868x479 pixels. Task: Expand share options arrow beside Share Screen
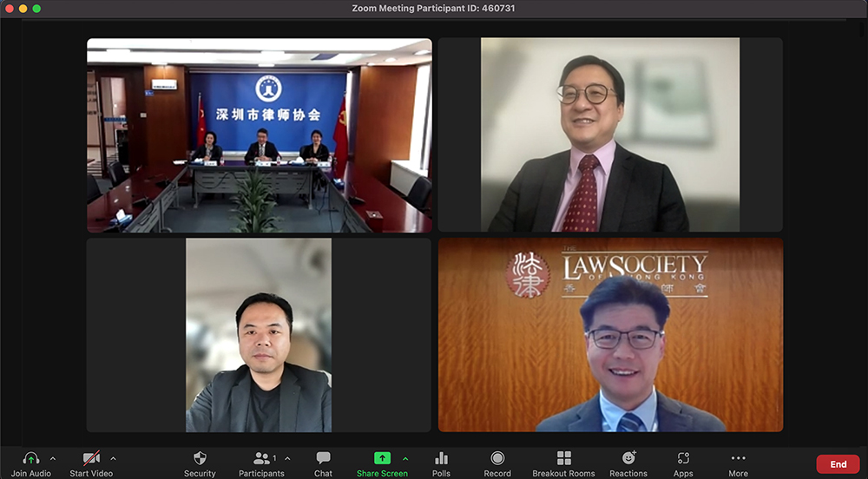405,458
